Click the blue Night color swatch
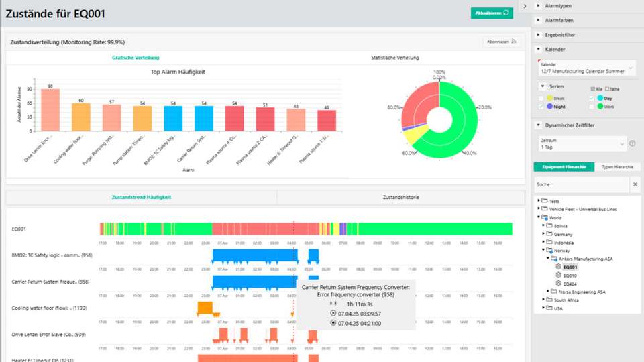This screenshot has height=362, width=644. (549, 107)
